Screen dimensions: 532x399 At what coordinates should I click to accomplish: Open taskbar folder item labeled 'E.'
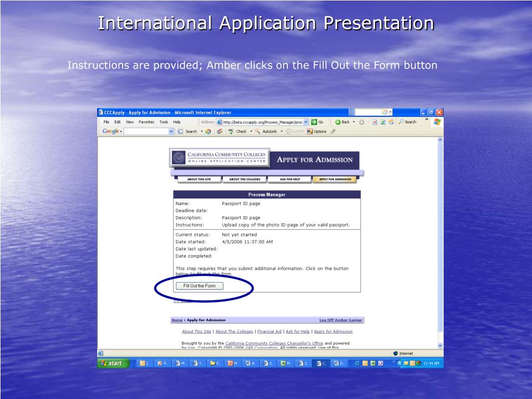pos(215,363)
